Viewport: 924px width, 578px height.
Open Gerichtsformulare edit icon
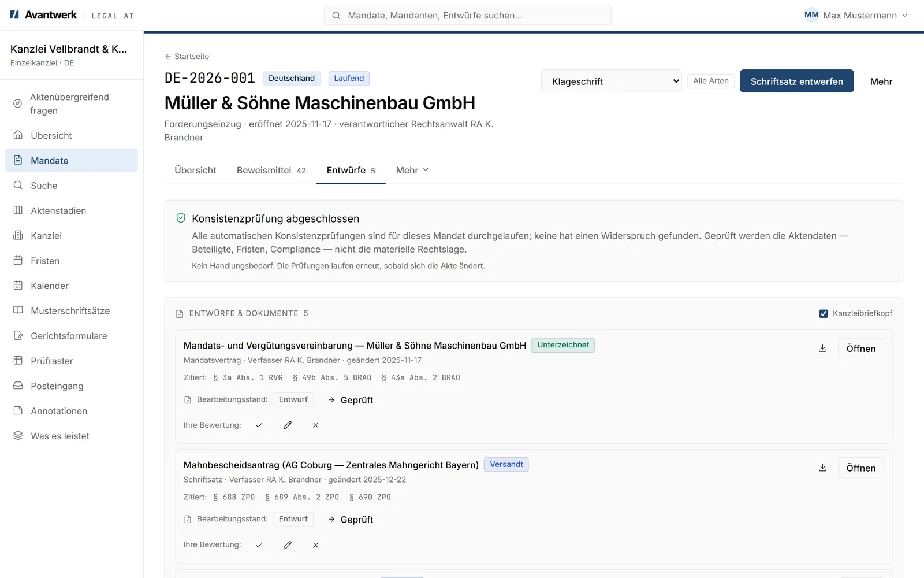[18, 335]
